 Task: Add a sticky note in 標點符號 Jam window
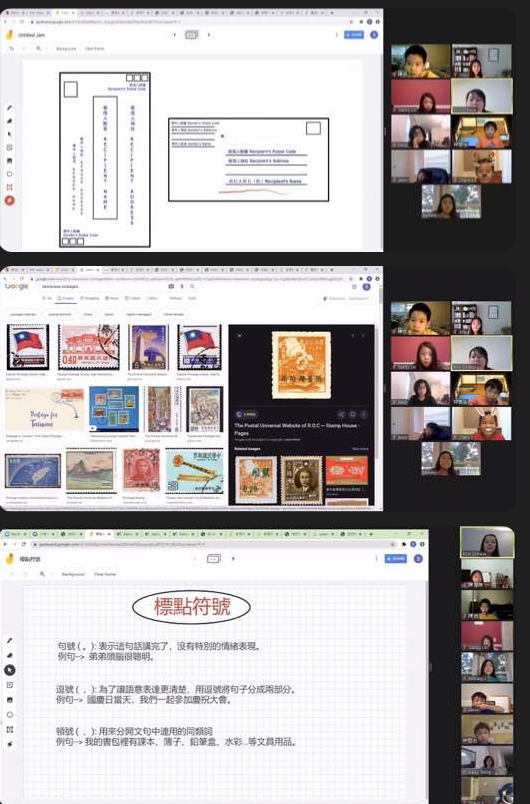[10, 685]
